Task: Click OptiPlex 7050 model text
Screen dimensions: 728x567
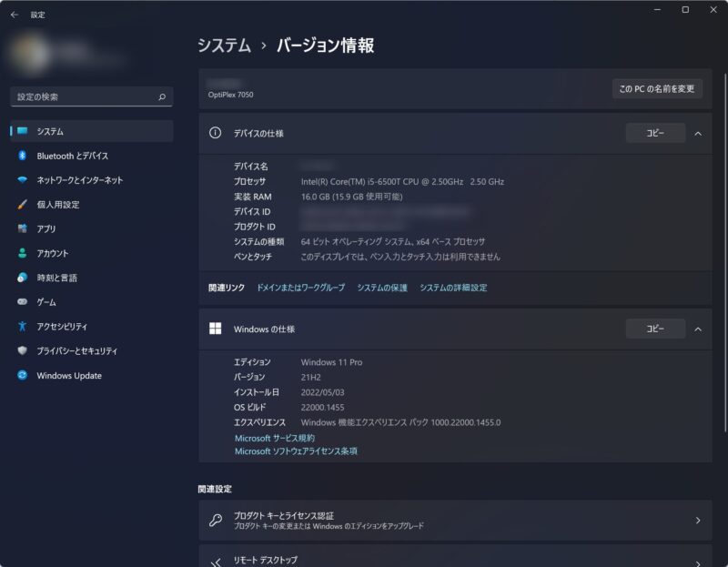Action: pos(230,95)
